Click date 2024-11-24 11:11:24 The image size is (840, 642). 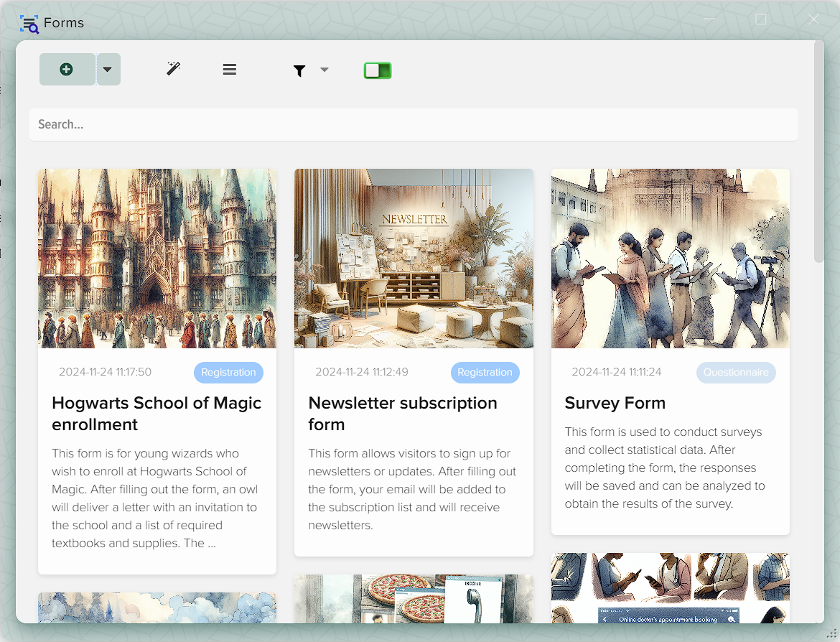617,372
